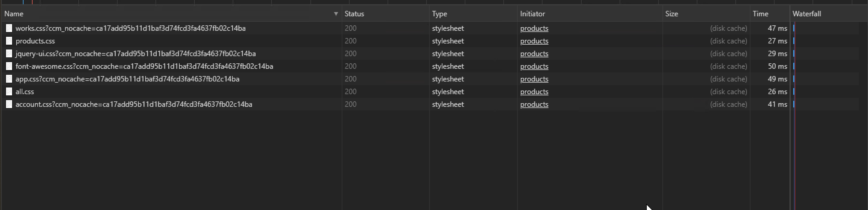Sort by the Size column header

tap(706, 14)
